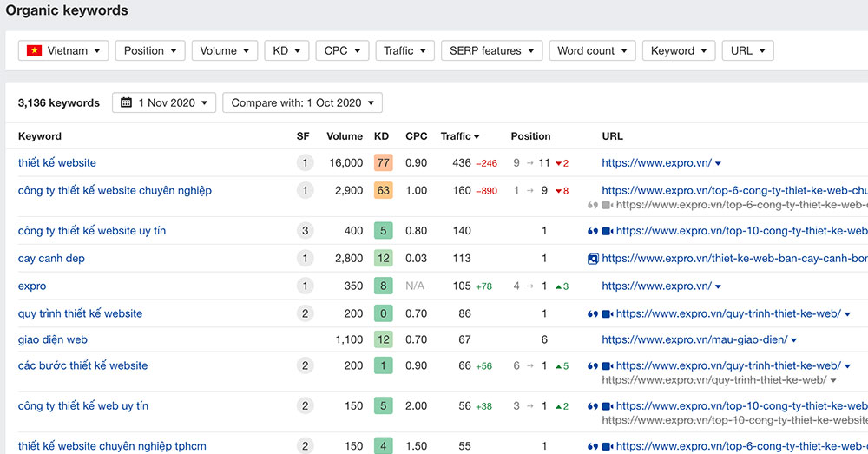The image size is (868, 454).
Task: Open the KD filter dropdown
Action: [x=286, y=50]
